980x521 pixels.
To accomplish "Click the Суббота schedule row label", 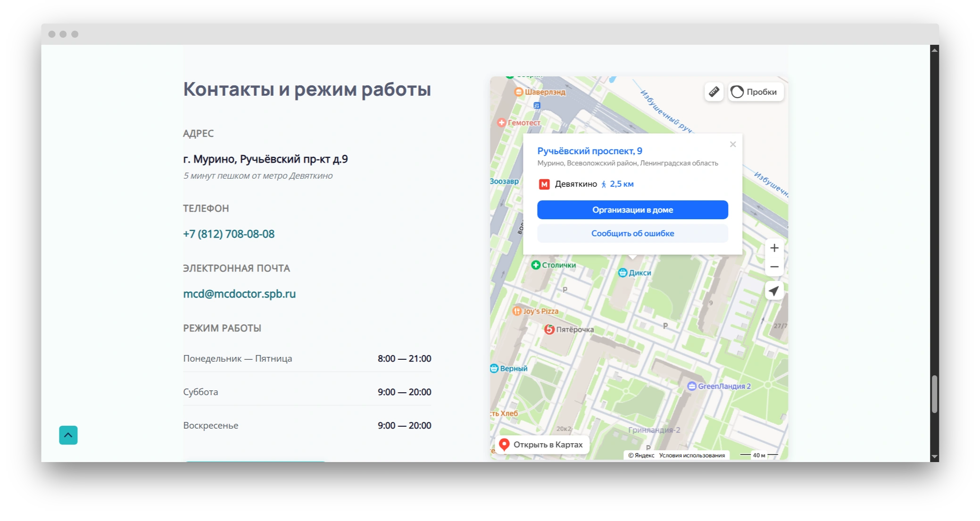I will (200, 392).
